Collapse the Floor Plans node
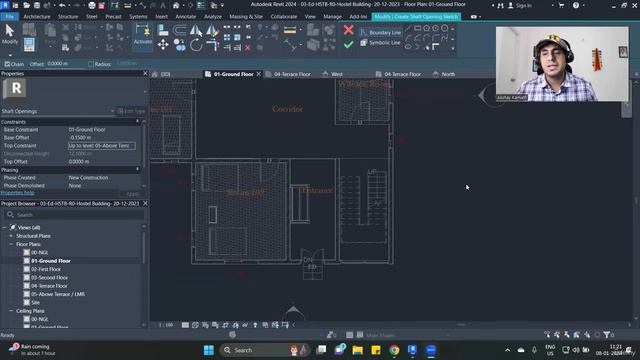Image resolution: width=640 pixels, height=360 pixels. 11,244
